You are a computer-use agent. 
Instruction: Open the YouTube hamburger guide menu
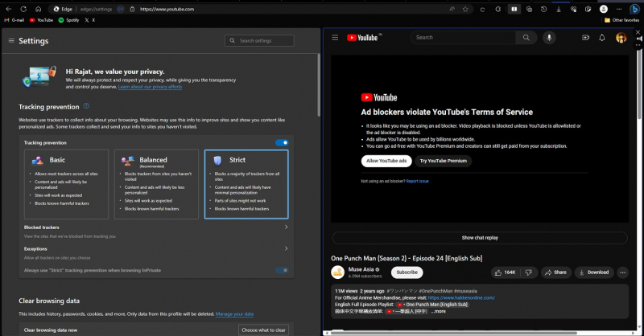(x=336, y=38)
